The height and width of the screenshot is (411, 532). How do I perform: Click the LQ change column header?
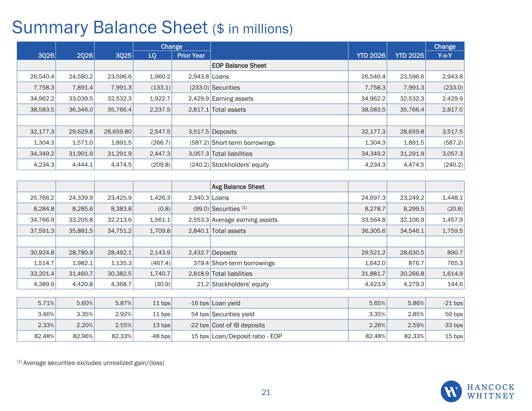tap(152, 55)
